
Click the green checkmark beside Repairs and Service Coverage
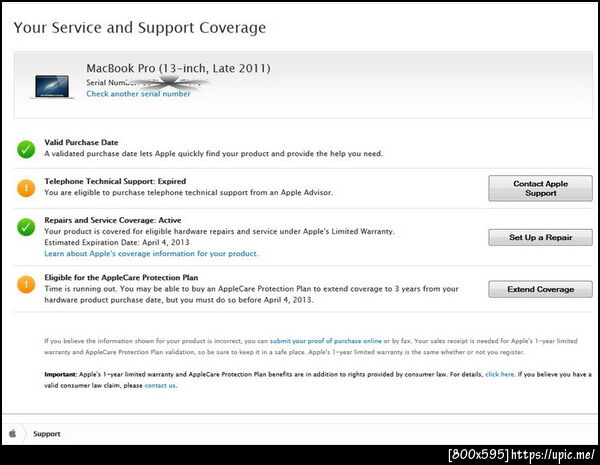26,227
